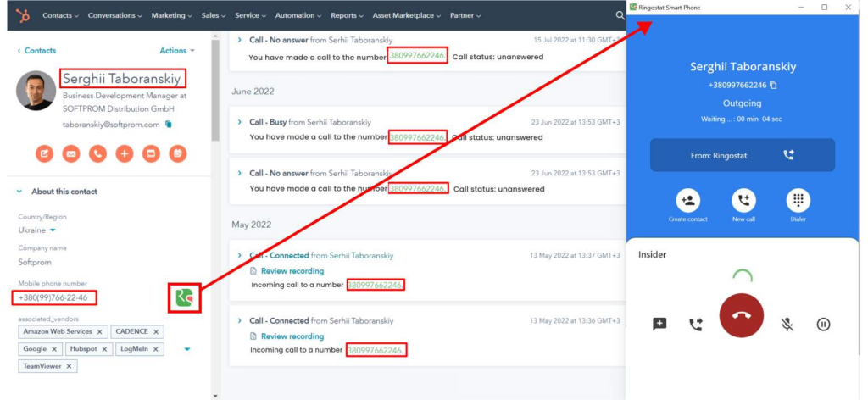Image resolution: width=868 pixels, height=411 pixels.
Task: Click number 380997662246 in Call - Busy entry
Action: coord(417,137)
